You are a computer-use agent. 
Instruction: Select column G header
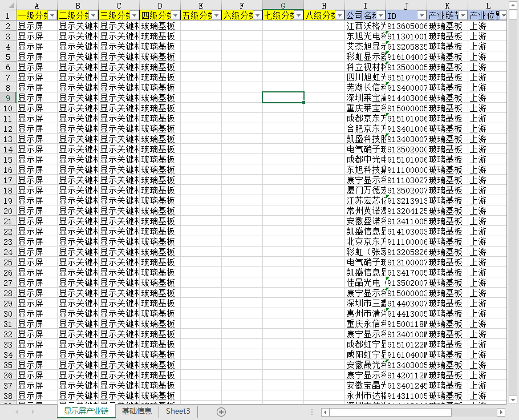tap(283, 5)
